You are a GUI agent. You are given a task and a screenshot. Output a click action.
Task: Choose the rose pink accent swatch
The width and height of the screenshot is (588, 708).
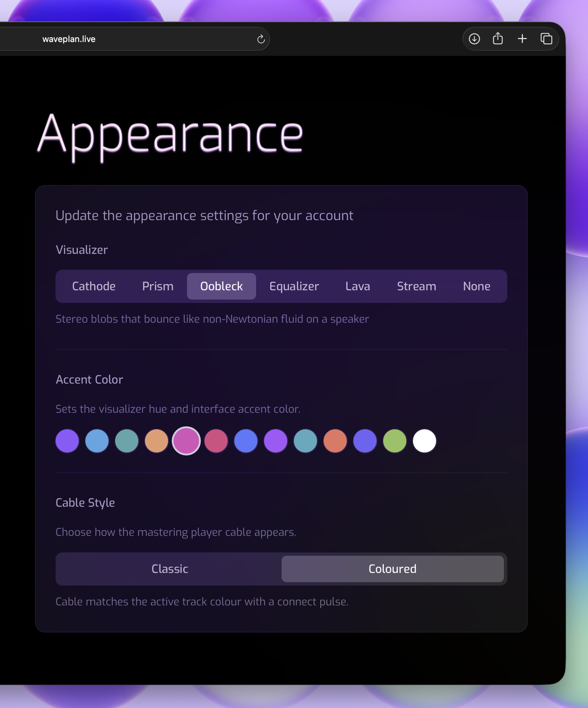(x=216, y=441)
